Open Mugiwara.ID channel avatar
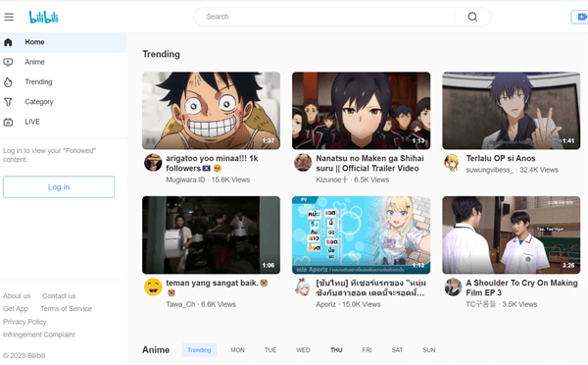This screenshot has height=365, width=588. [x=153, y=163]
